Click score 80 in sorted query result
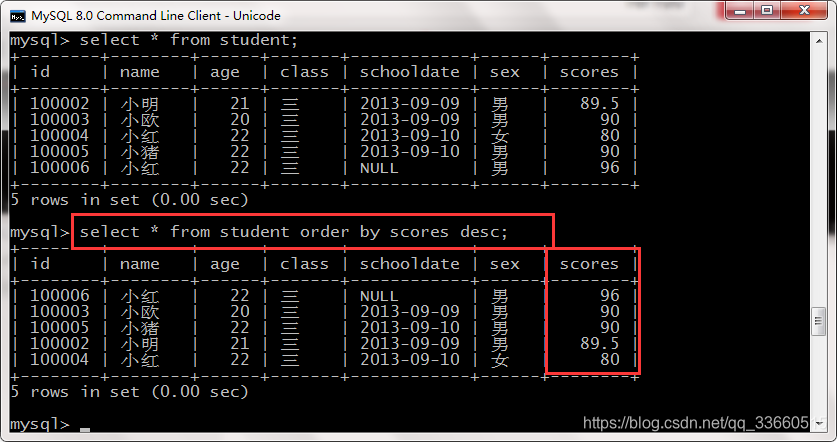Screen dimensions: 837x442 coord(610,359)
